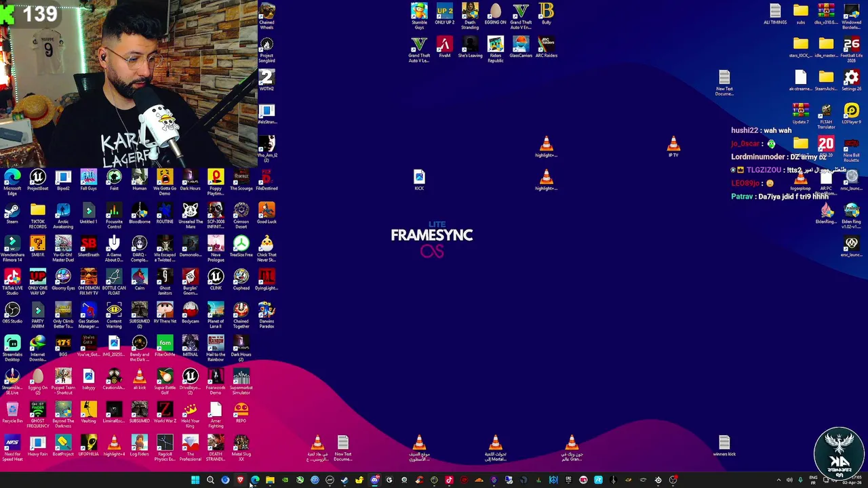Screen dimensions: 868x488
Task: Launch the Football Life 2026 shortcut
Action: [x=852, y=49]
